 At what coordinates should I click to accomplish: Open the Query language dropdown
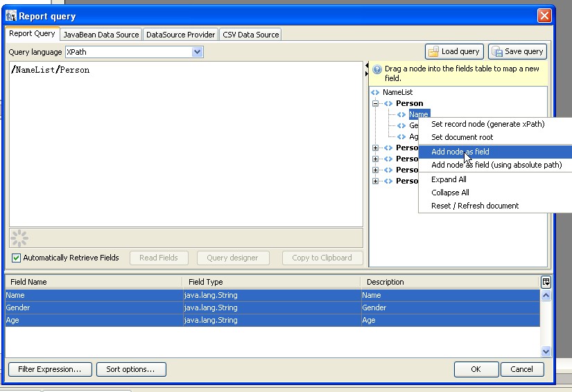198,52
